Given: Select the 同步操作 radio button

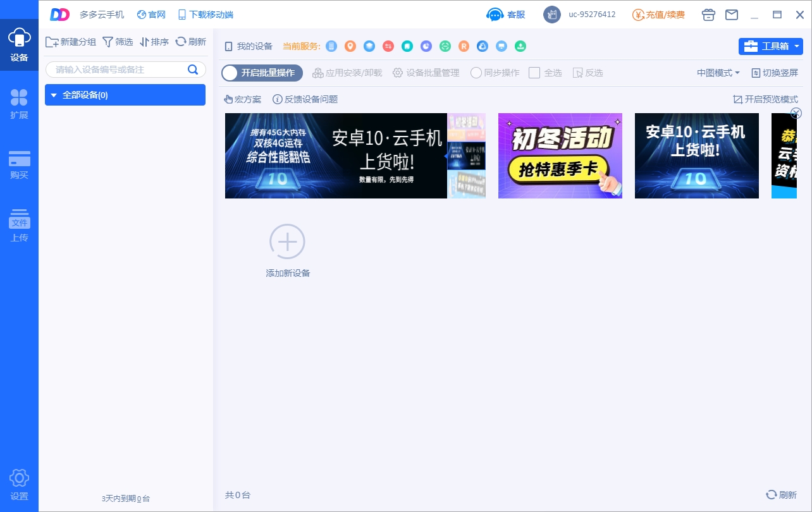Looking at the screenshot, I should pos(476,73).
